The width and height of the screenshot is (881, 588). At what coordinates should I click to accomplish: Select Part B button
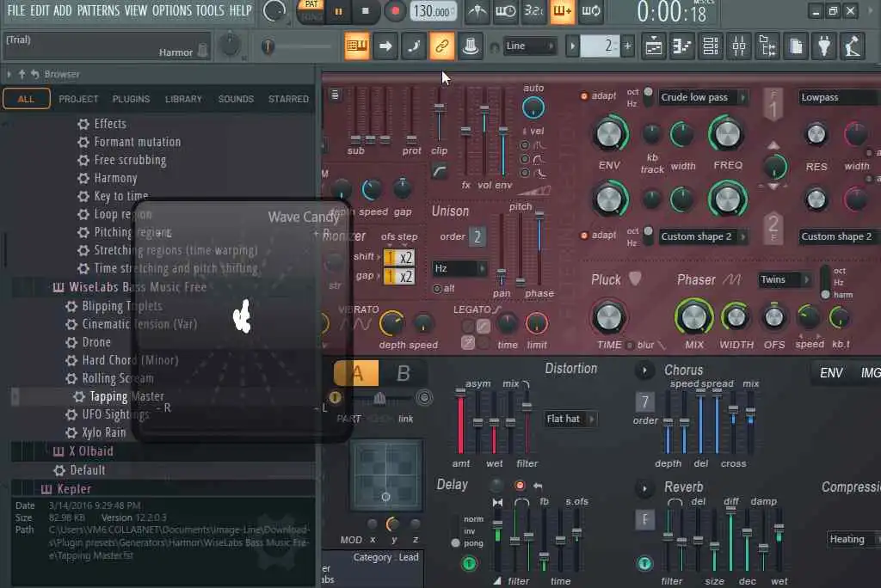tap(403, 373)
